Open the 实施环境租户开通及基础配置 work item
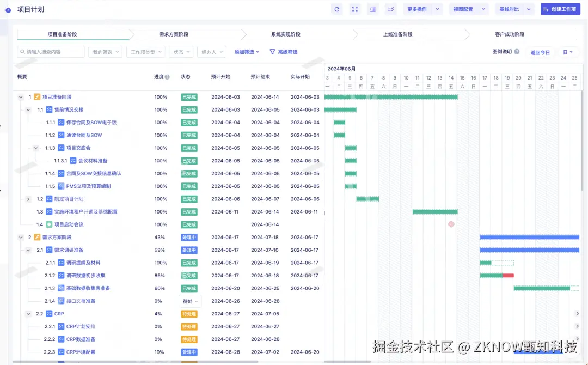Screen dimensions: 588x365 click(86, 212)
